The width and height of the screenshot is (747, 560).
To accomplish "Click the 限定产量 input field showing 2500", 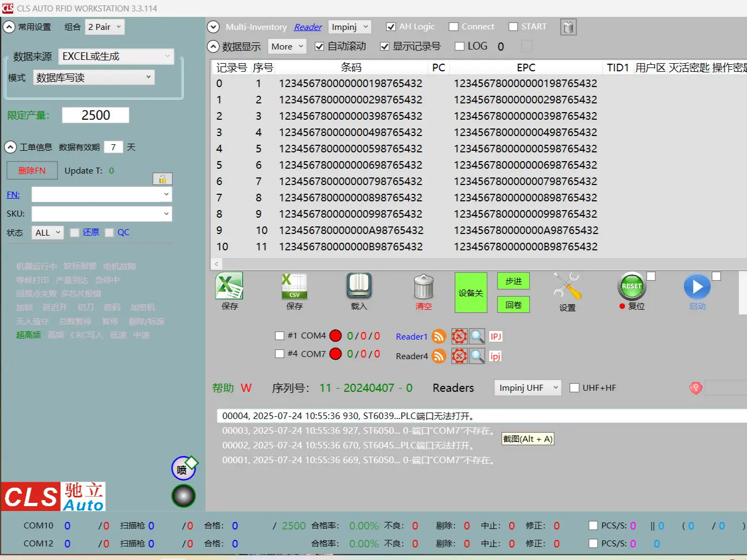I will [x=95, y=115].
